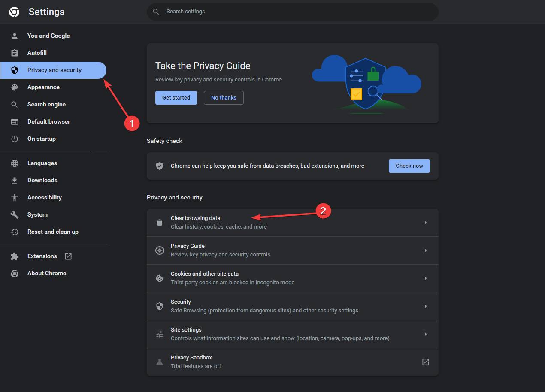The image size is (545, 392).
Task: Select Reset and clean up in the sidebar
Action: click(52, 232)
